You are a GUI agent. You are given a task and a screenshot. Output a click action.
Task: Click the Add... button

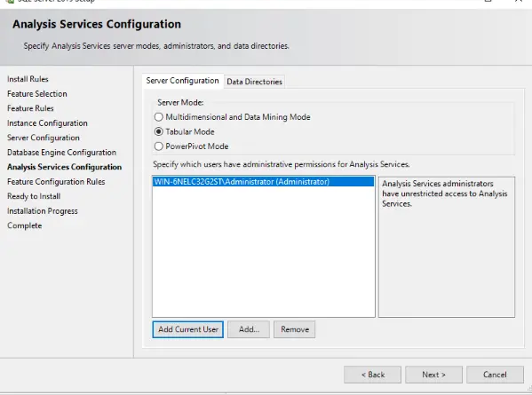249,329
